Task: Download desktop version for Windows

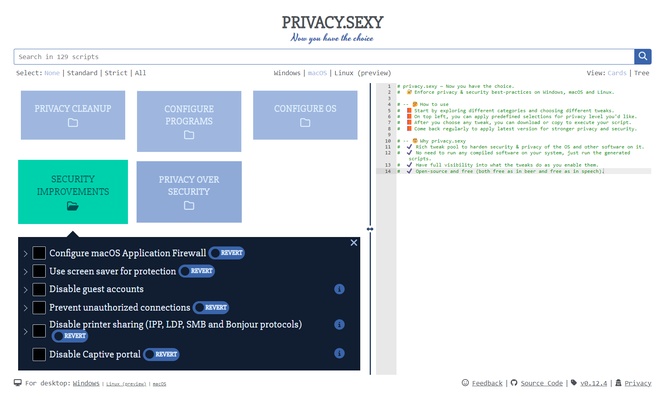Action: click(86, 383)
